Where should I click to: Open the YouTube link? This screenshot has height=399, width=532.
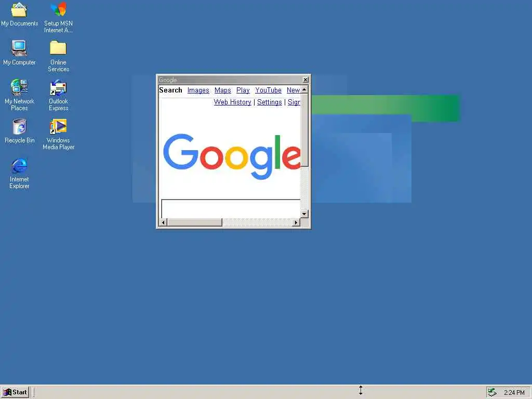268,90
